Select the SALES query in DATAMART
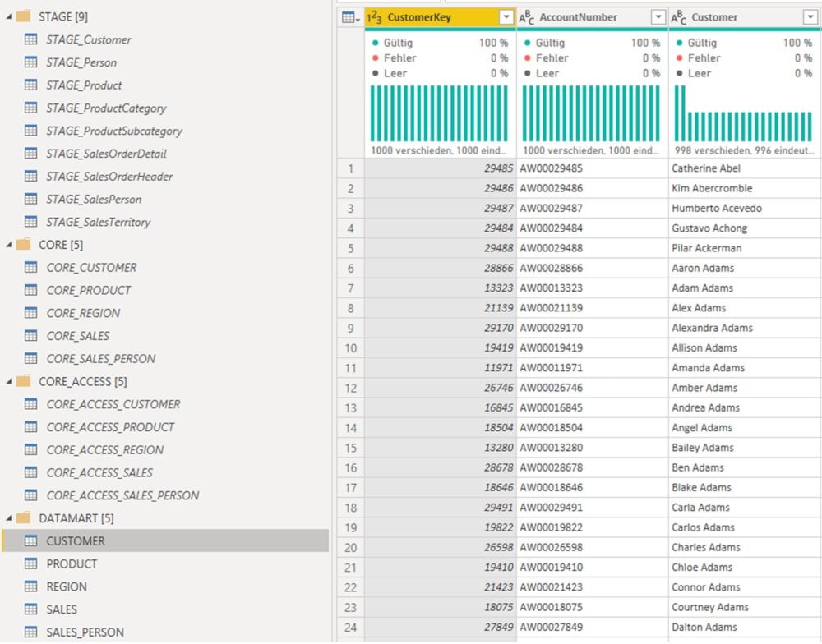 (x=62, y=609)
